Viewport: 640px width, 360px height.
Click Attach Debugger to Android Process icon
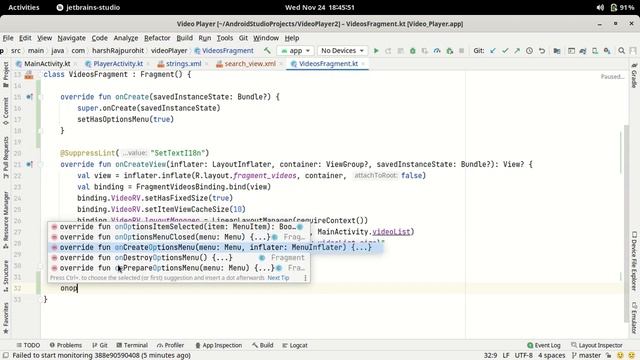[x=449, y=51]
